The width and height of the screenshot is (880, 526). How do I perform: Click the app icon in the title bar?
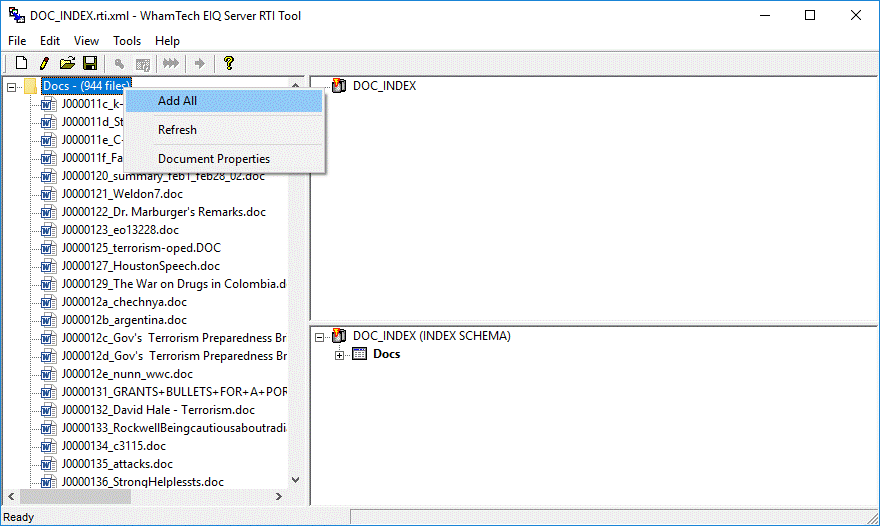click(x=17, y=15)
